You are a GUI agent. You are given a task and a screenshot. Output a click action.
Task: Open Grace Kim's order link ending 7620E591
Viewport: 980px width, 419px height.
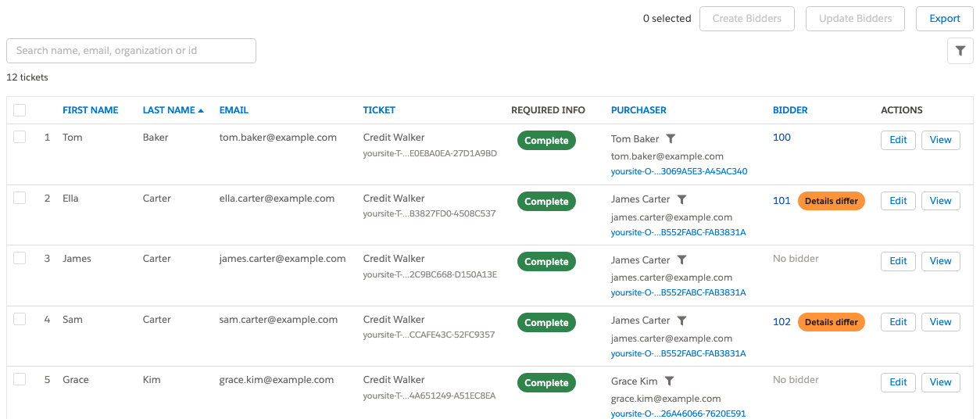point(678,414)
